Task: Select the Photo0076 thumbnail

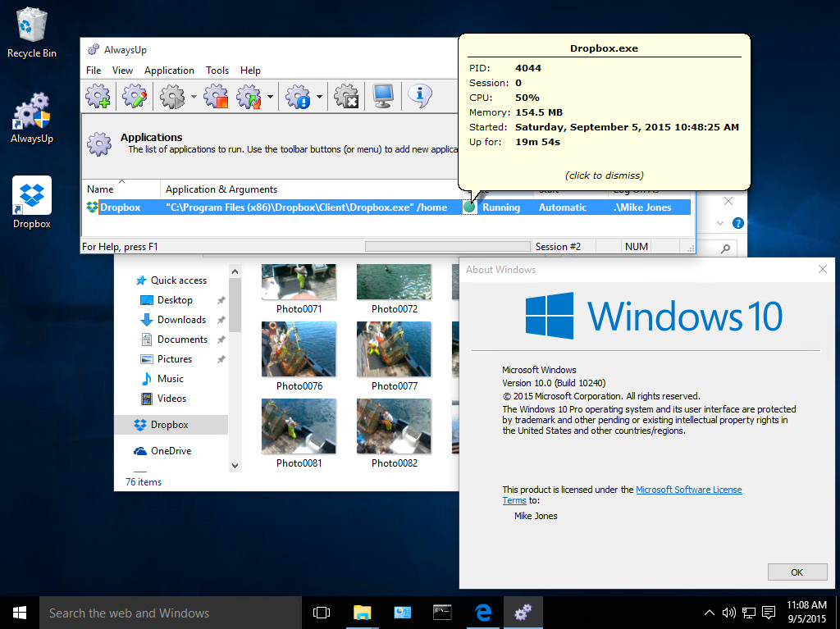Action: click(x=299, y=349)
